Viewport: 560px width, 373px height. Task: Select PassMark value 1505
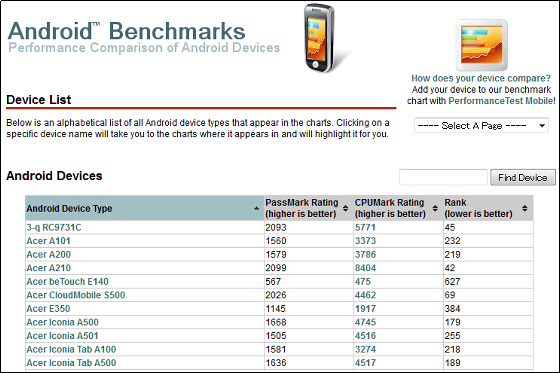[276, 336]
